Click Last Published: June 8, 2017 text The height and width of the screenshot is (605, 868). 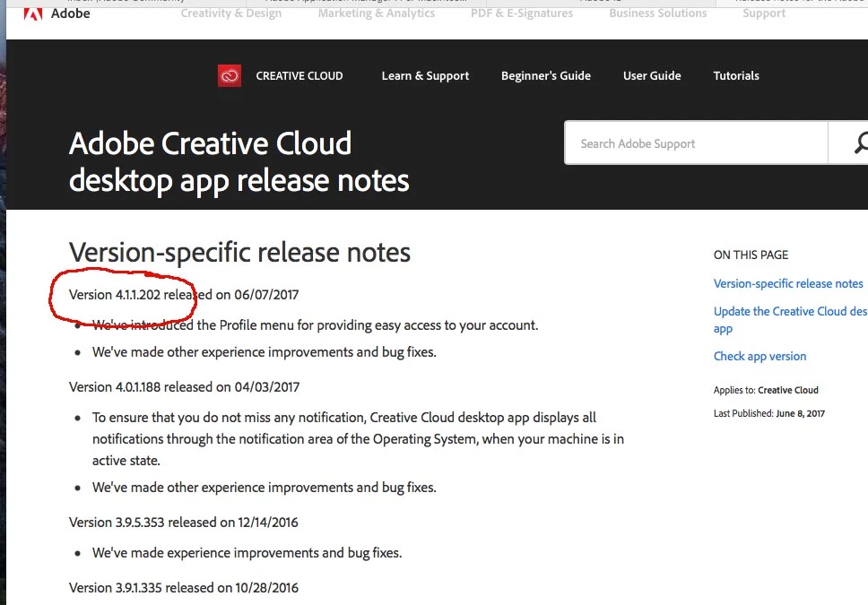(768, 413)
